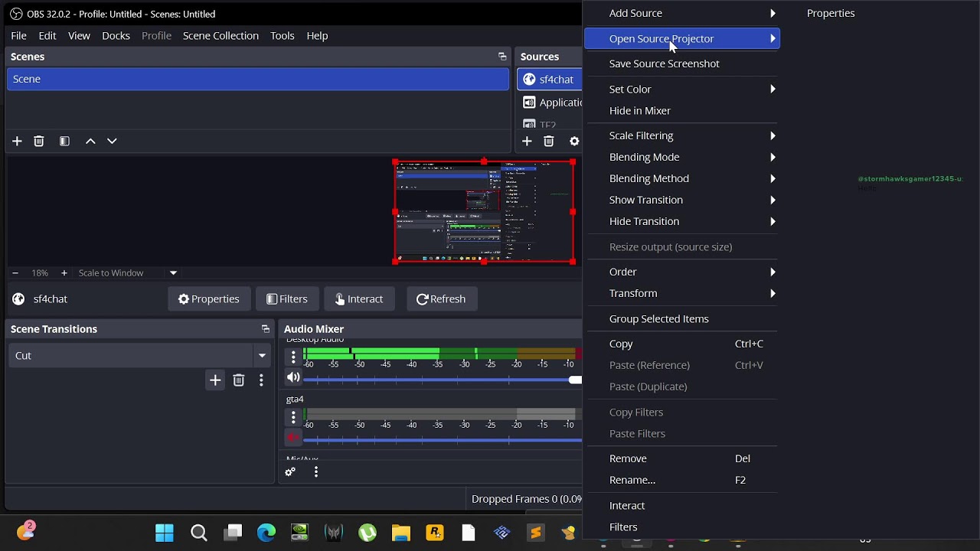Screen dimensions: 980x551
Task: Open transition options three-dot menu
Action: (x=261, y=380)
